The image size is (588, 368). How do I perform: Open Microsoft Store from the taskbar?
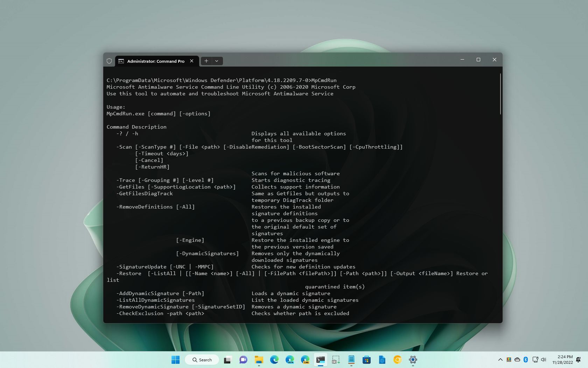tap(366, 360)
